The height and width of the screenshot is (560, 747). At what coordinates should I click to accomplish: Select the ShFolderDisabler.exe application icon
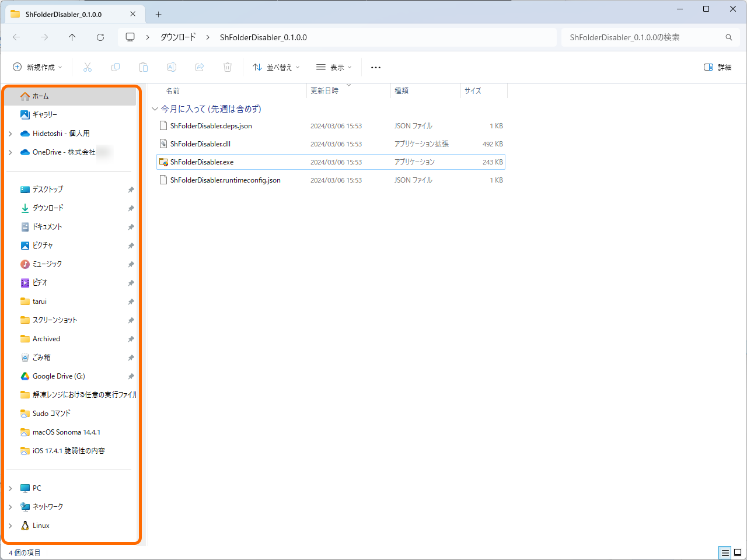click(164, 162)
